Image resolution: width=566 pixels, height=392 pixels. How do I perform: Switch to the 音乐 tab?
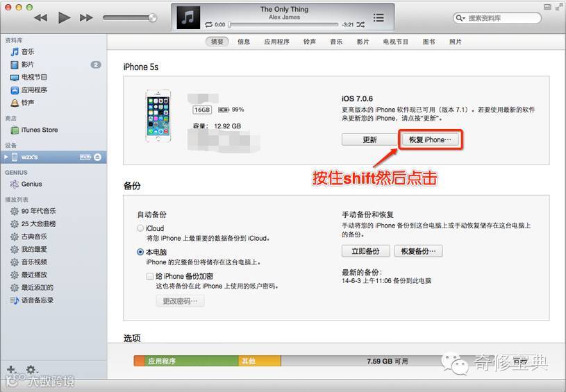pyautogui.click(x=336, y=42)
